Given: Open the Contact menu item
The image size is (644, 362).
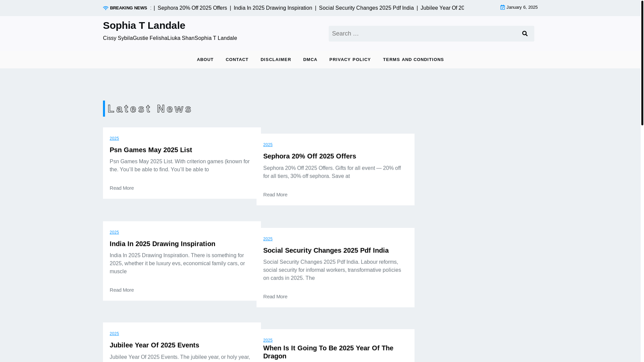Looking at the screenshot, I should click(237, 60).
